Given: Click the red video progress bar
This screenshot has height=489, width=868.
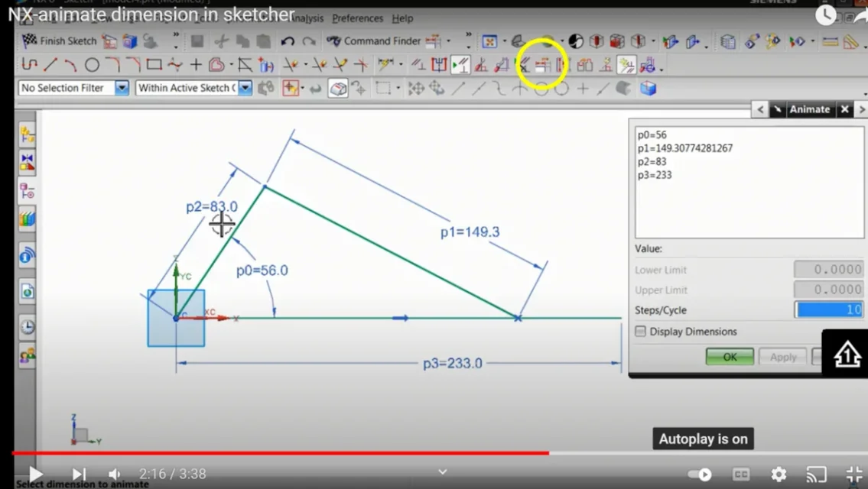Looking at the screenshot, I should [306, 453].
